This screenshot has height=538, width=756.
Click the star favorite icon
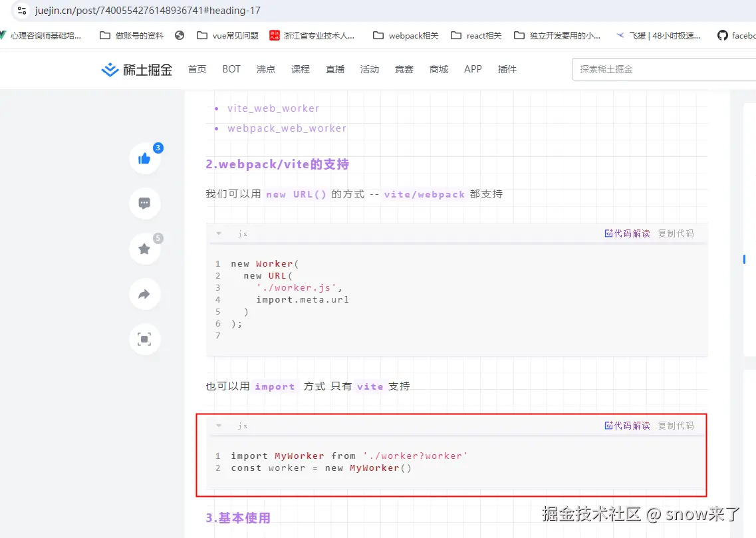point(145,249)
